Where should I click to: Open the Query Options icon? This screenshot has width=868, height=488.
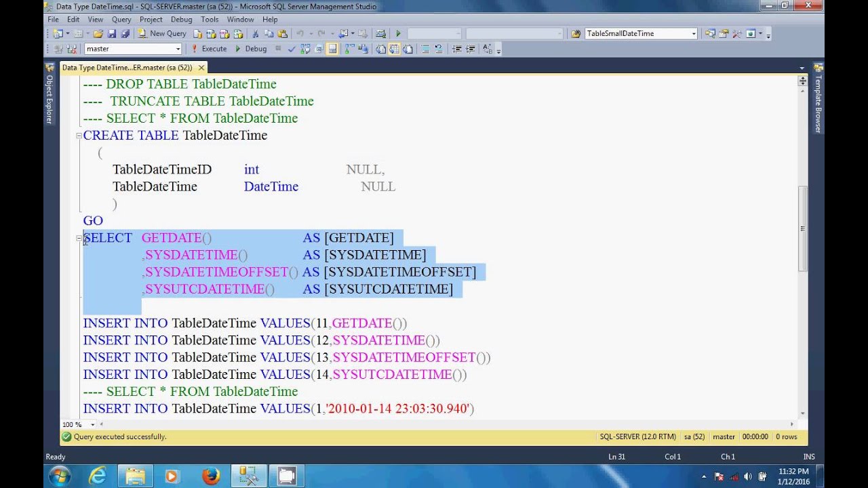point(319,49)
